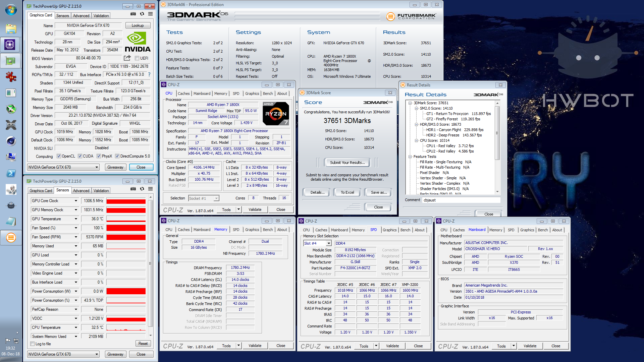Open the GPU Temperature sensor dropdown
The height and width of the screenshot is (362, 644).
[76, 219]
